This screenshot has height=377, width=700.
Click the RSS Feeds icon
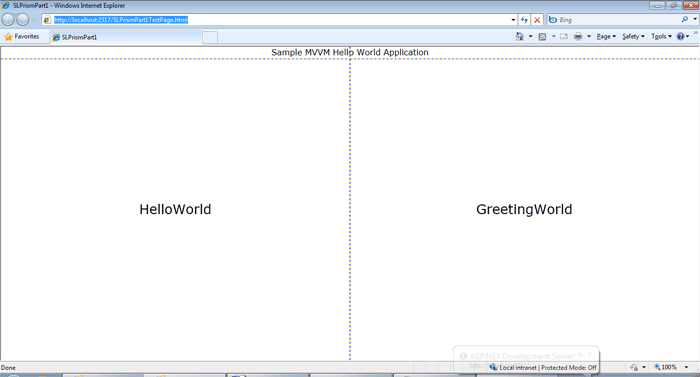[542, 37]
